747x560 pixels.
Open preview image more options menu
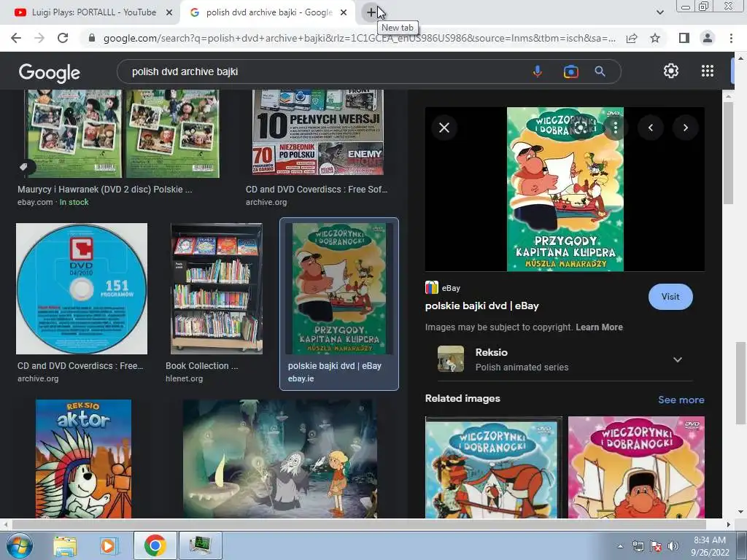[616, 128]
